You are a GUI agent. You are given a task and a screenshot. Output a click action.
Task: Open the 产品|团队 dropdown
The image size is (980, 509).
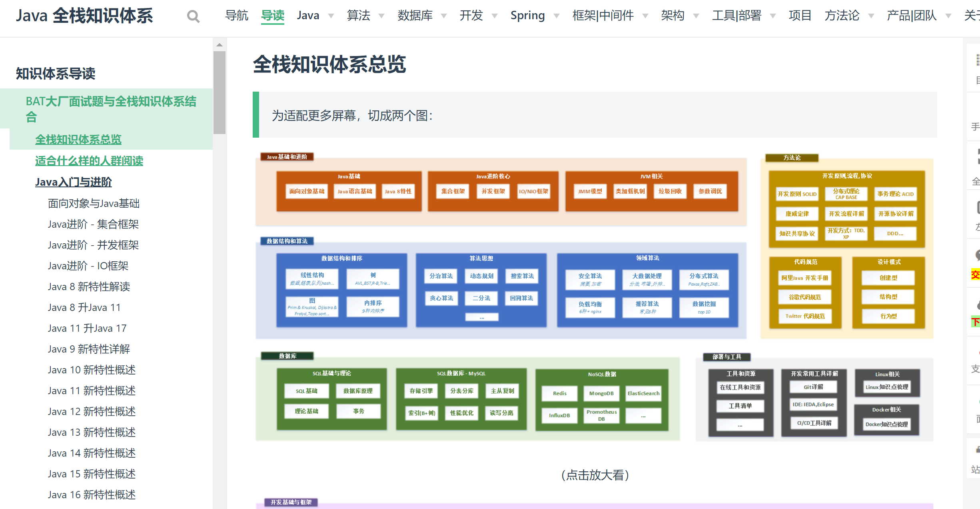919,16
